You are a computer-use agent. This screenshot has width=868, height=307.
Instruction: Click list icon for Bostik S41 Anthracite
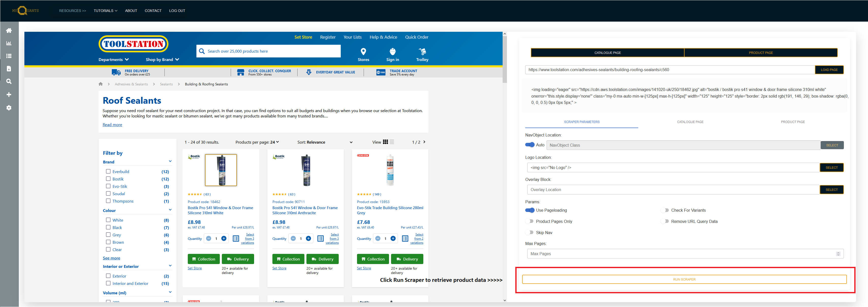click(320, 239)
